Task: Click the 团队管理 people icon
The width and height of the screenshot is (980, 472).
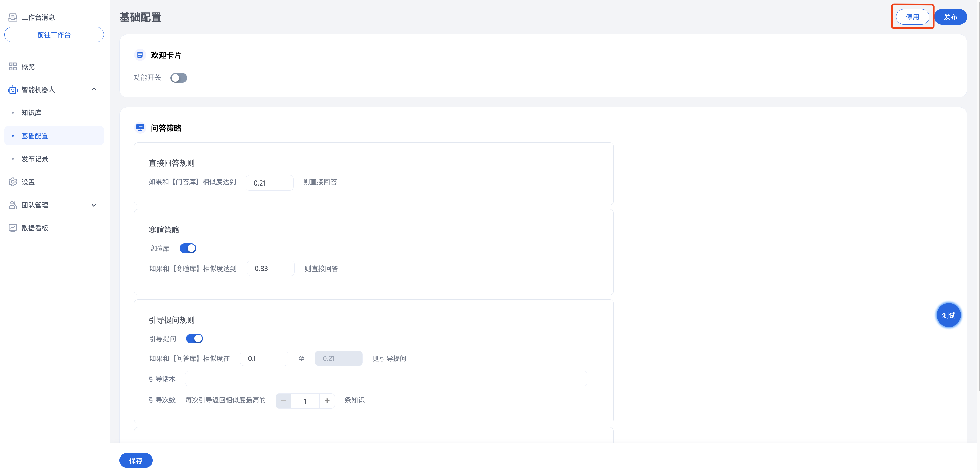Action: [x=13, y=205]
